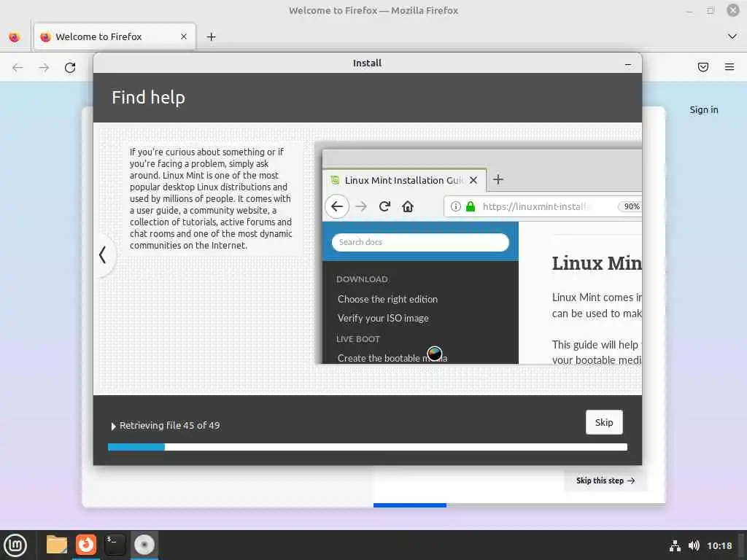Click the Firefox View icon
Screen dimensions: 747x560
pyautogui.click(x=15, y=36)
